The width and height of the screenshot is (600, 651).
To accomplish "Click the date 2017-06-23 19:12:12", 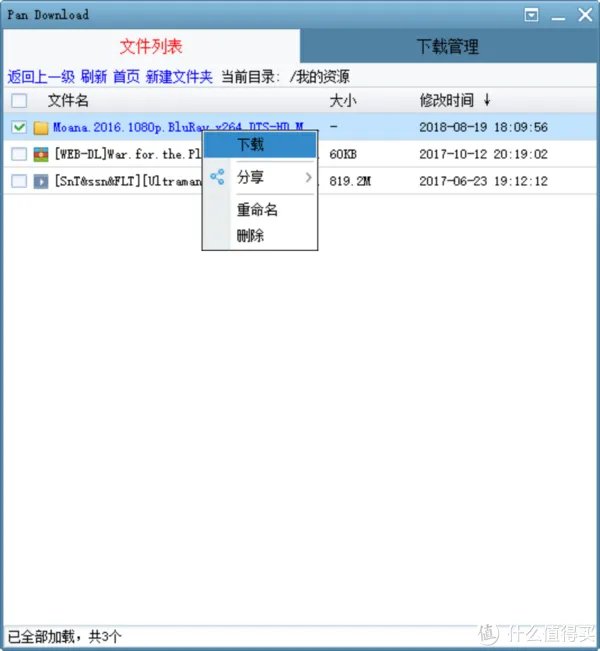I will pyautogui.click(x=483, y=181).
